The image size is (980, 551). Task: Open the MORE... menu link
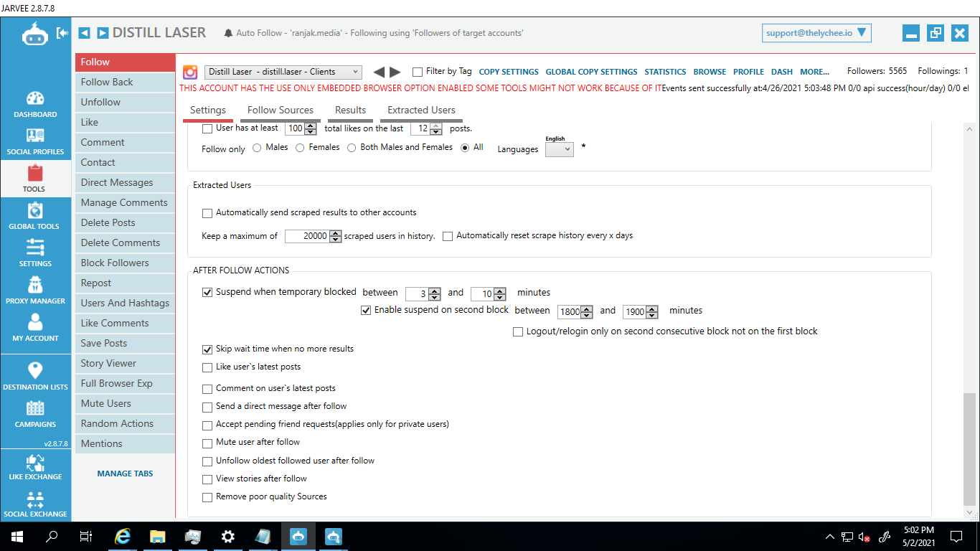814,72
